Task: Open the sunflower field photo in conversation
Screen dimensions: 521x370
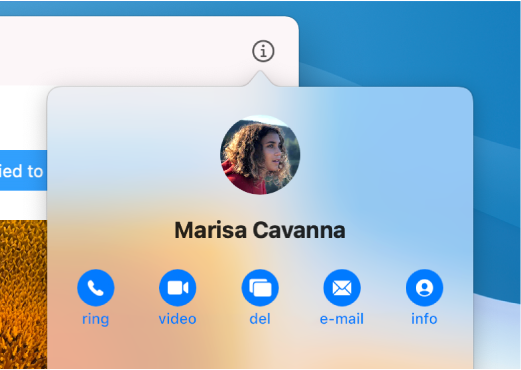Action: [23, 294]
